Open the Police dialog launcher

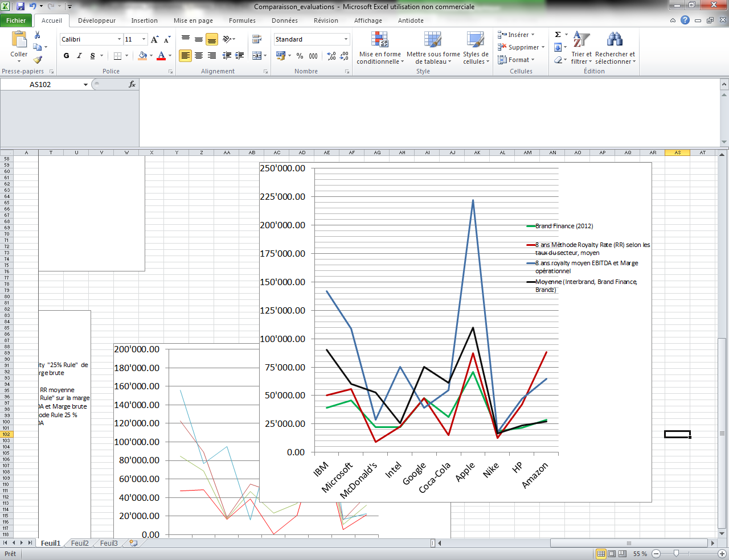(170, 72)
